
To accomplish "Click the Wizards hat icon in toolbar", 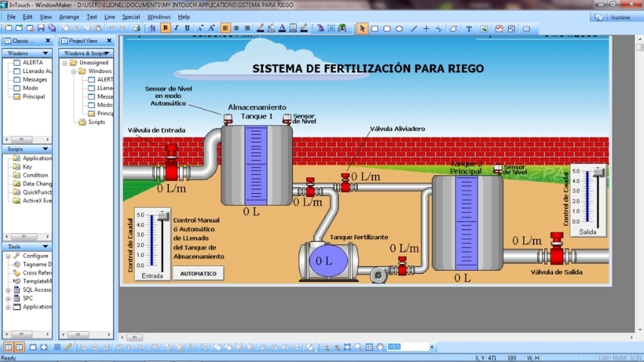I will 320,29.
